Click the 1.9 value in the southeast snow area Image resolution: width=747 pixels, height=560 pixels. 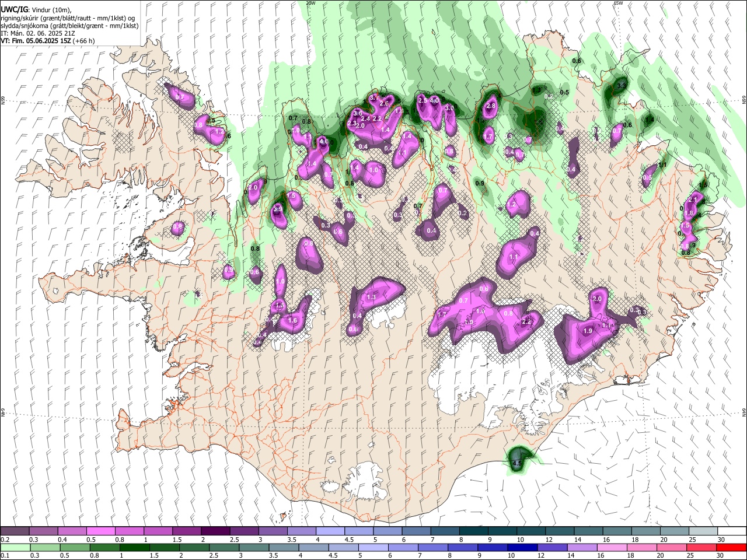[x=588, y=331]
